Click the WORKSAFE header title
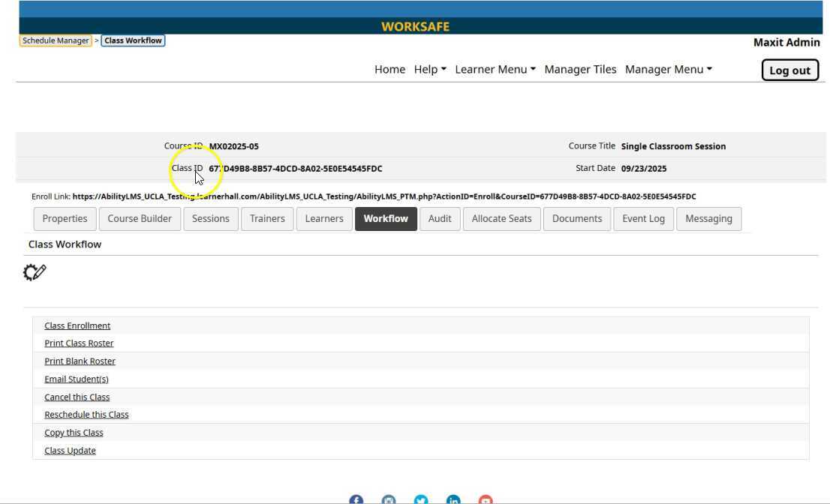The width and height of the screenshot is (830, 504). [x=415, y=26]
